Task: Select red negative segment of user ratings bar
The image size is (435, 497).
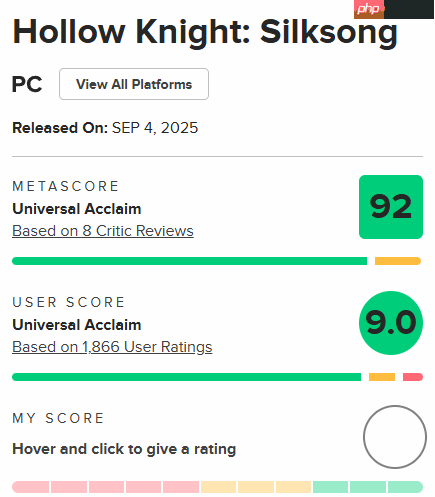Action: 413,377
